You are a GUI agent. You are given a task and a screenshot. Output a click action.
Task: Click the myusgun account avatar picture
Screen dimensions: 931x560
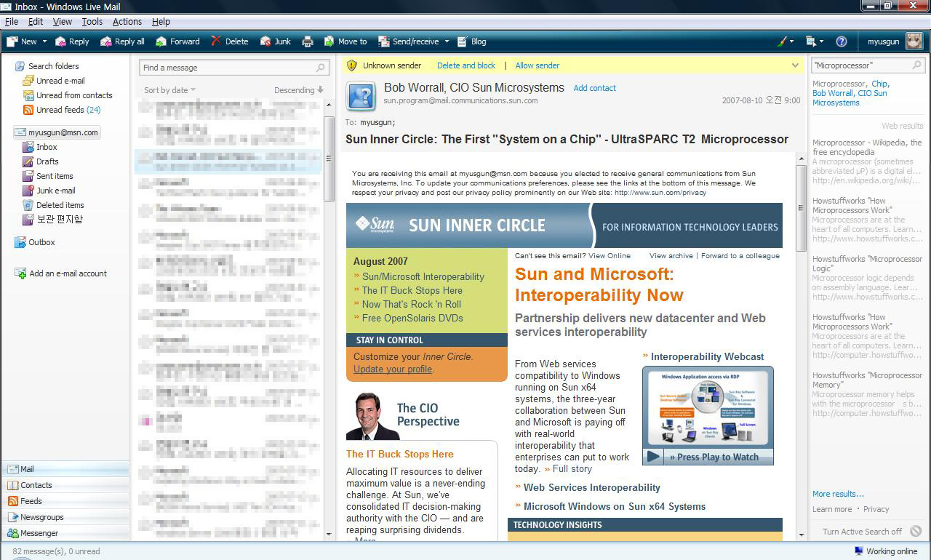[914, 41]
